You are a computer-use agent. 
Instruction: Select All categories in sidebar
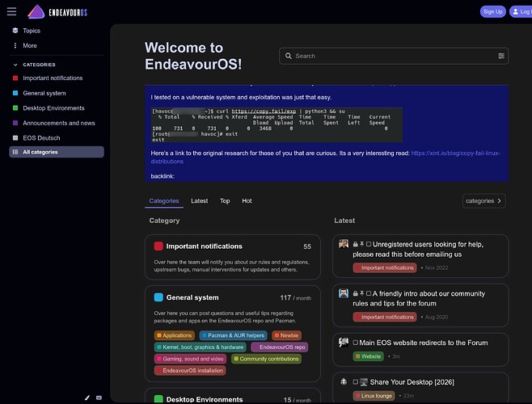pos(57,152)
